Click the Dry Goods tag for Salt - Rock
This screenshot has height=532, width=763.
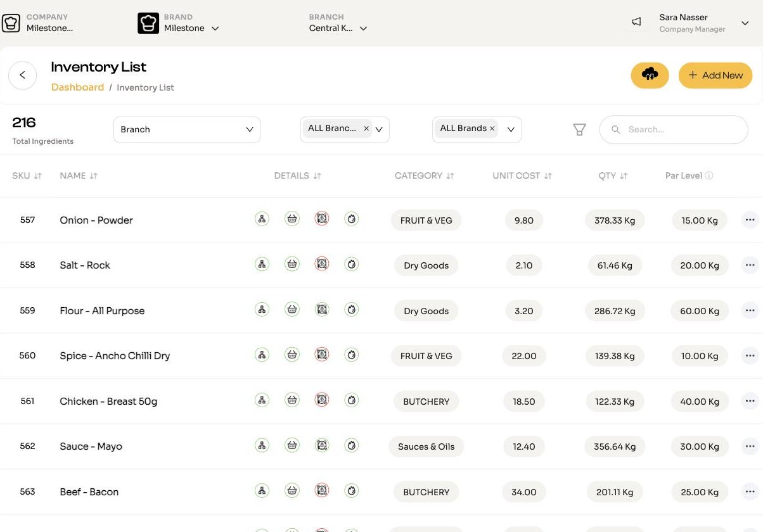pyautogui.click(x=426, y=265)
